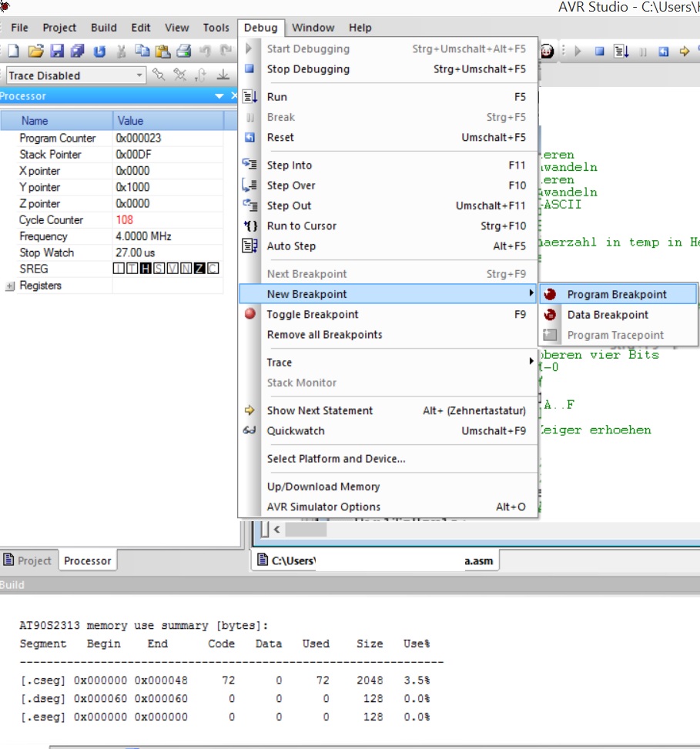
Task: Click the crossed-out pin trace icon
Action: pos(179,75)
